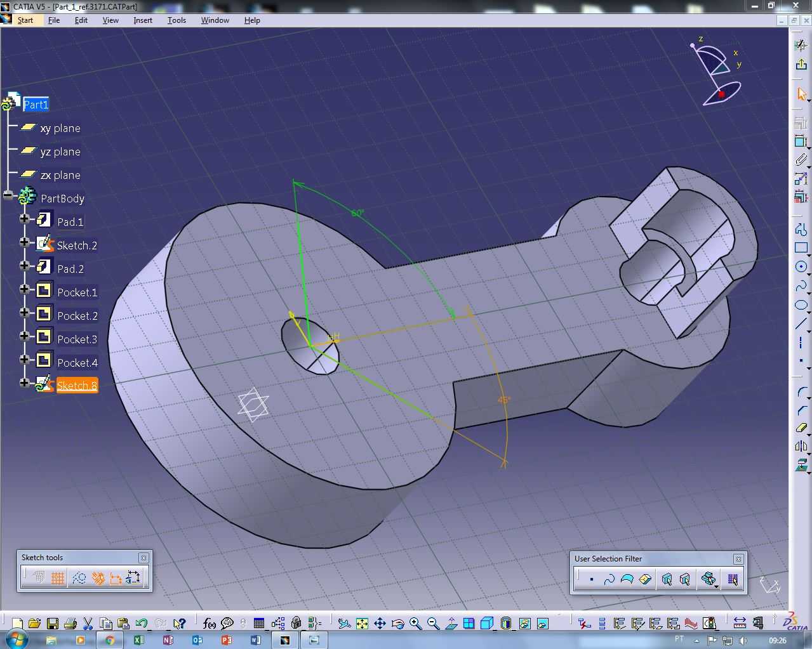Expand the Pad.2 tree node
Viewport: 812px width, 649px height.
tap(24, 266)
